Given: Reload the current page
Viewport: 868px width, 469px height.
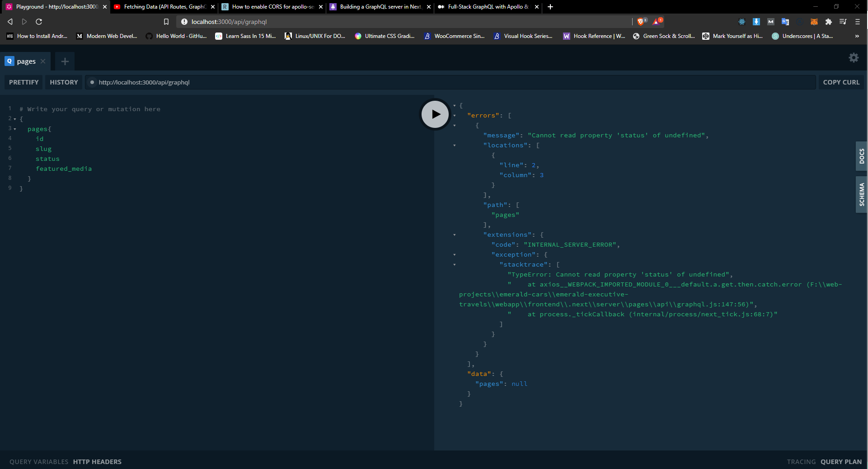Looking at the screenshot, I should (x=39, y=22).
